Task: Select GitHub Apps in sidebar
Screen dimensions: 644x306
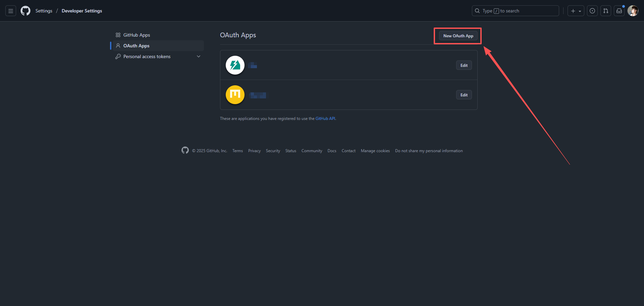Action: (x=137, y=35)
